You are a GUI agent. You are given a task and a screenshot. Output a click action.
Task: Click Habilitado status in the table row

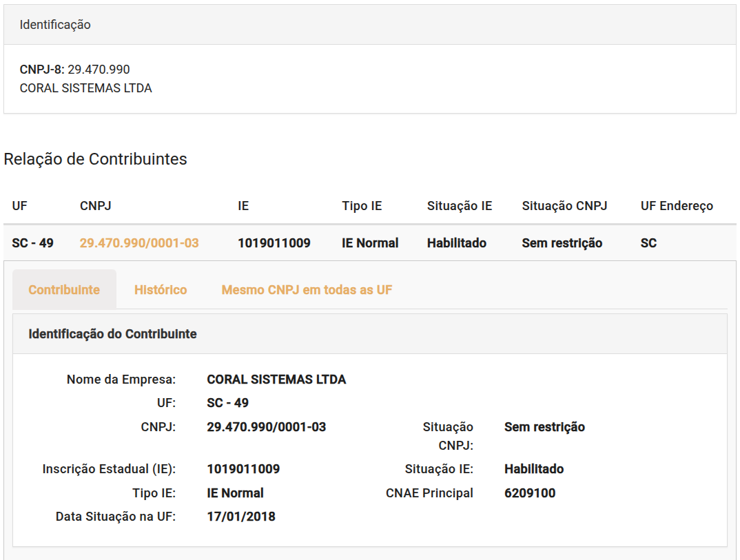457,243
